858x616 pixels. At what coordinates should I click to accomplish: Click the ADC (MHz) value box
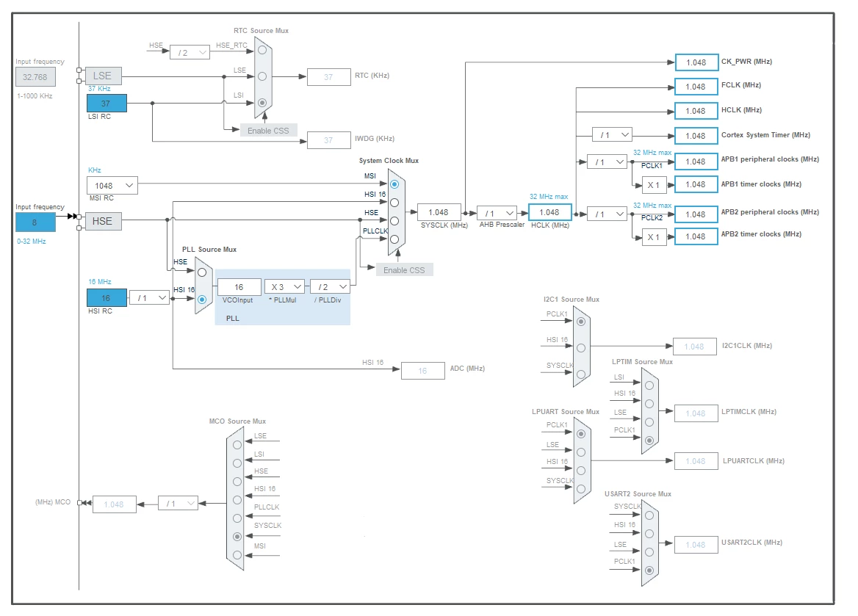[423, 371]
